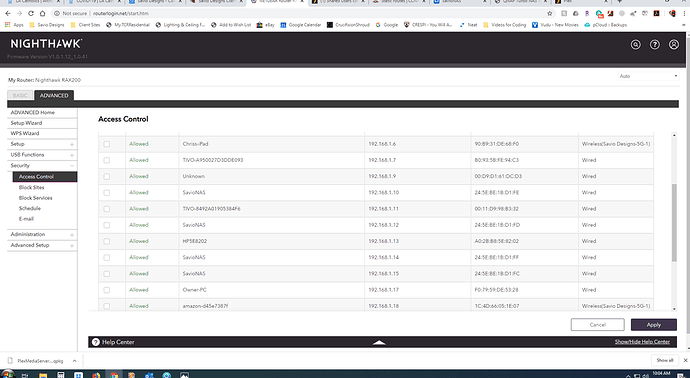This screenshot has height=378, width=690.
Task: Open Videos for Coding bookmark folder
Action: point(504,25)
